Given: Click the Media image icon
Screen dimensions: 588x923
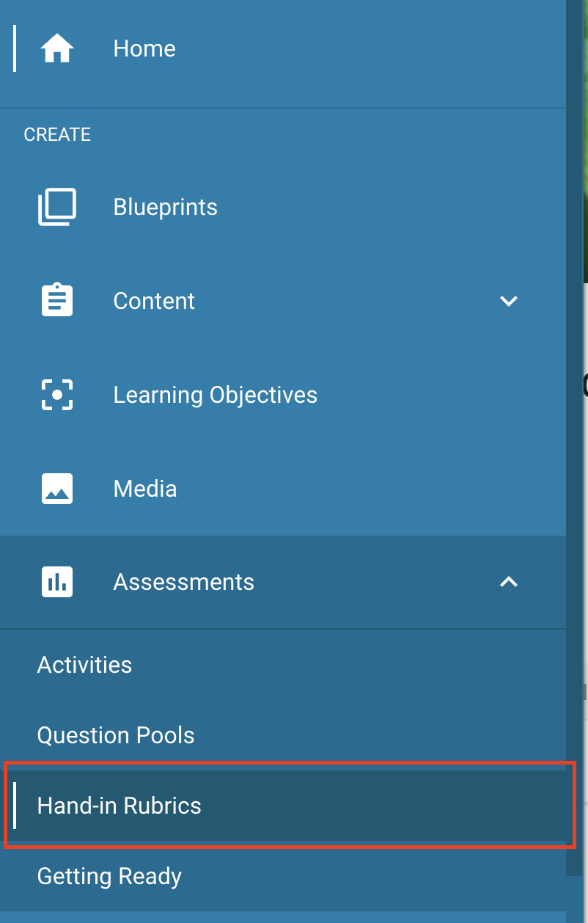Looking at the screenshot, I should (x=57, y=489).
